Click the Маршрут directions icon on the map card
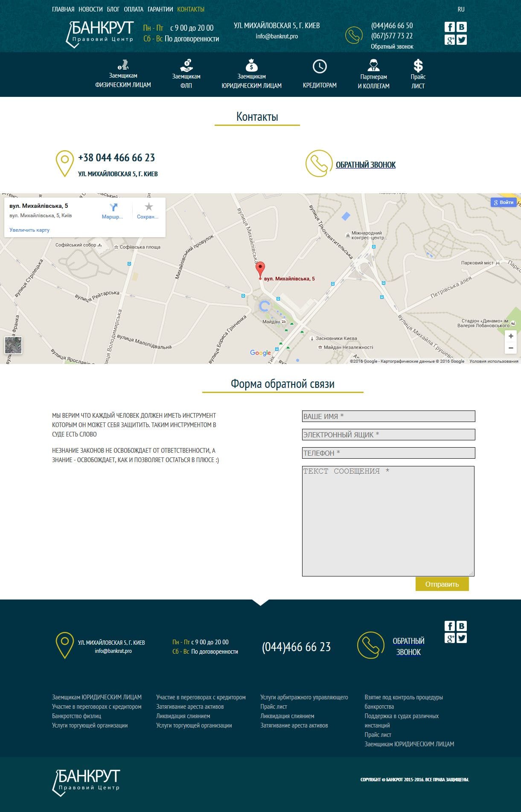521x812 pixels. 113,208
